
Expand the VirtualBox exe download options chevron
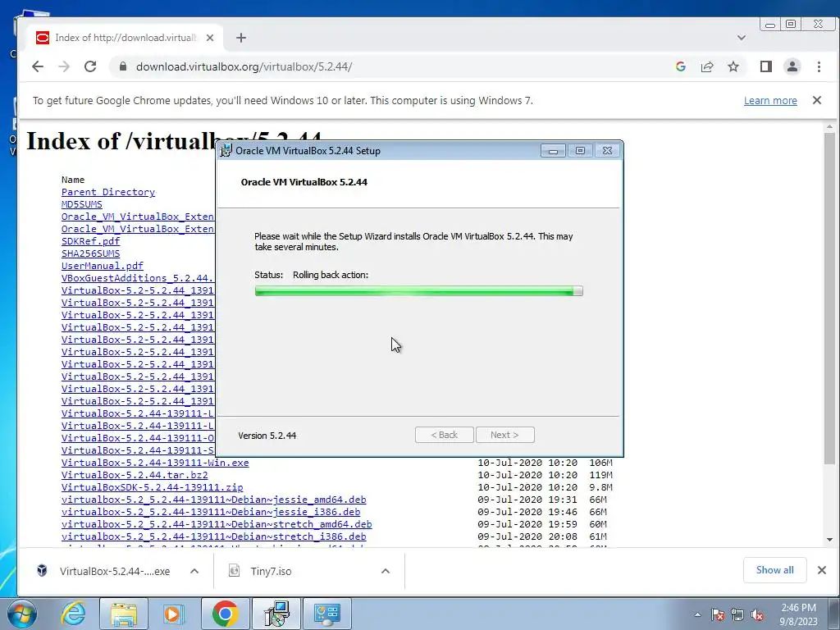pos(194,571)
